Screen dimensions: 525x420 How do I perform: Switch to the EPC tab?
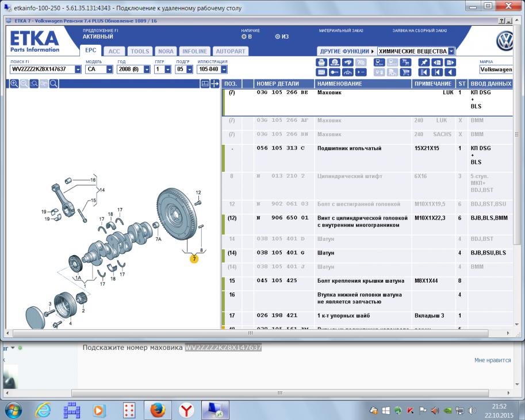[x=90, y=50]
